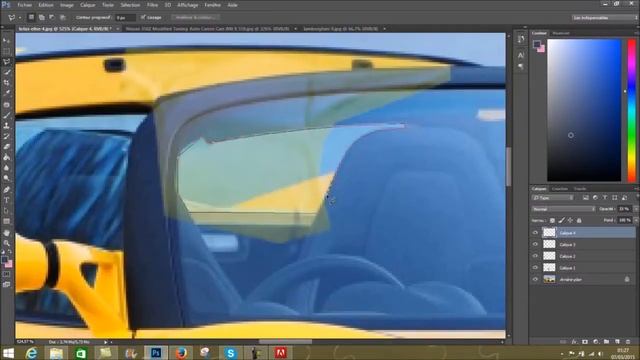Screen dimensions: 640x360
Task: Select the Horizontal Type tool
Action: point(7,200)
